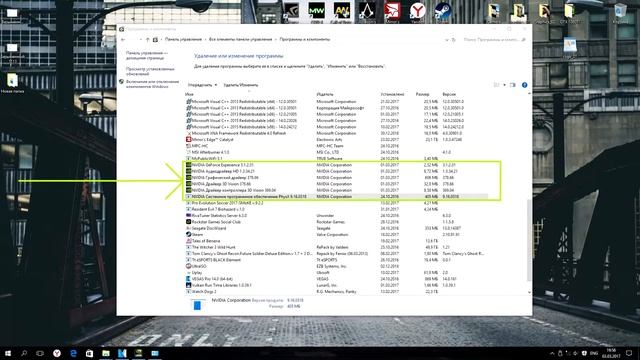
Task: Open view installed updates link
Action: point(150,71)
